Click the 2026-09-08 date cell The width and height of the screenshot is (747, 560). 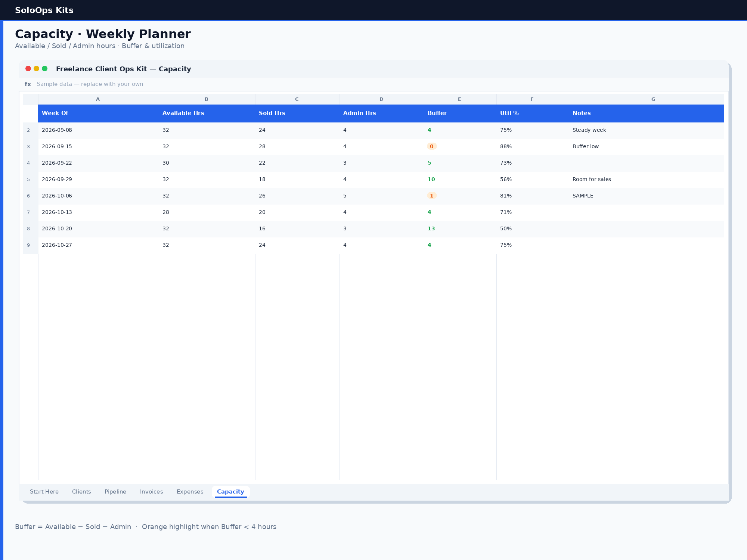98,130
